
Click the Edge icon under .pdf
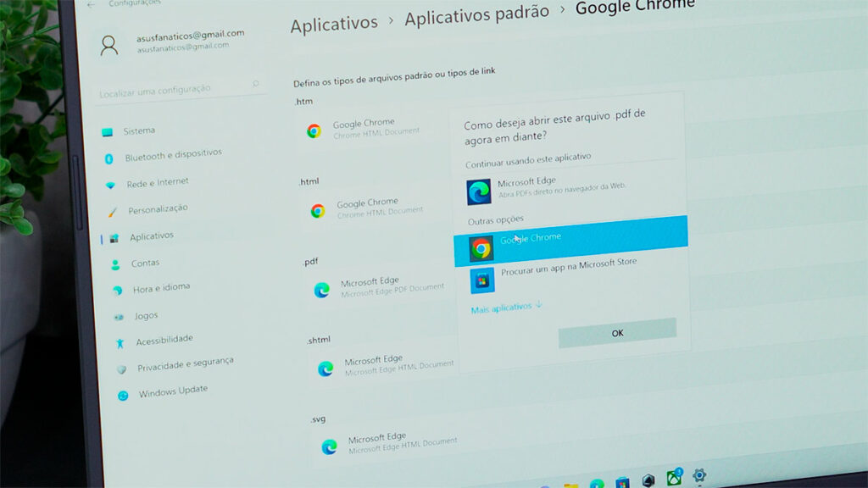click(321, 290)
